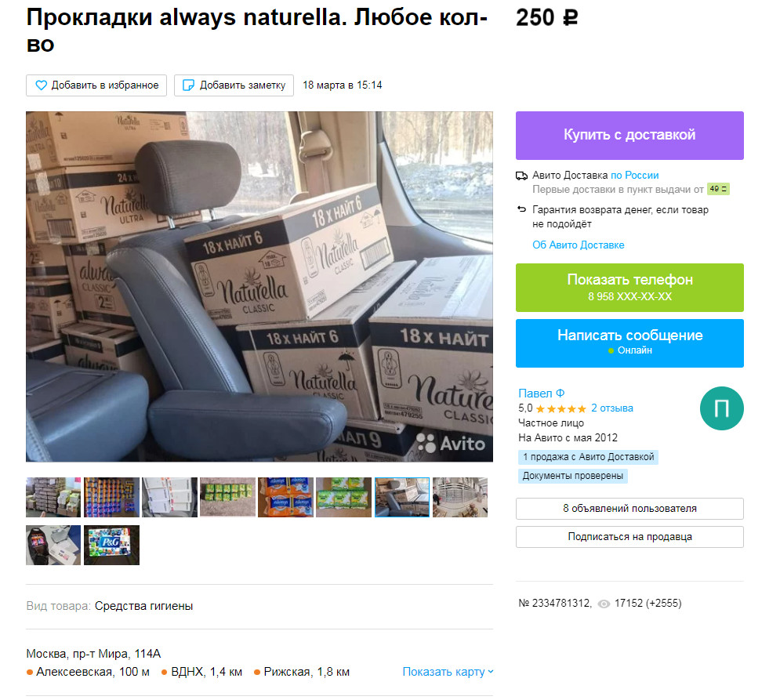Click the green seller avatar with letter П
This screenshot has width=780, height=700.
pyautogui.click(x=721, y=408)
